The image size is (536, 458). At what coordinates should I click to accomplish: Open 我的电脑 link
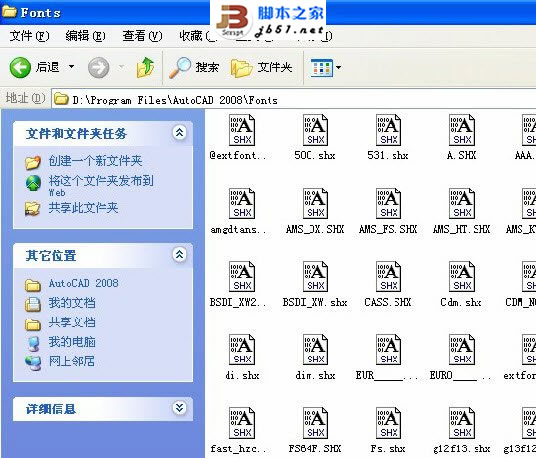(x=72, y=341)
